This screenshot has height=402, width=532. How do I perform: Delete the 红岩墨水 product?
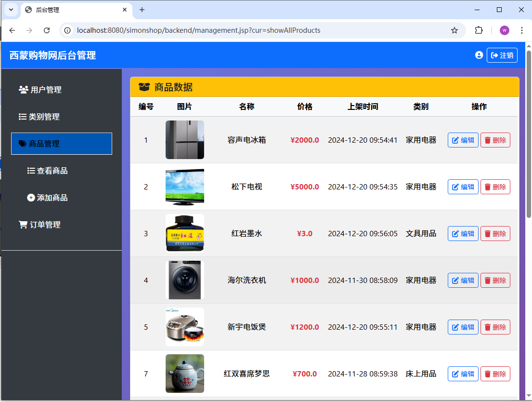click(495, 233)
